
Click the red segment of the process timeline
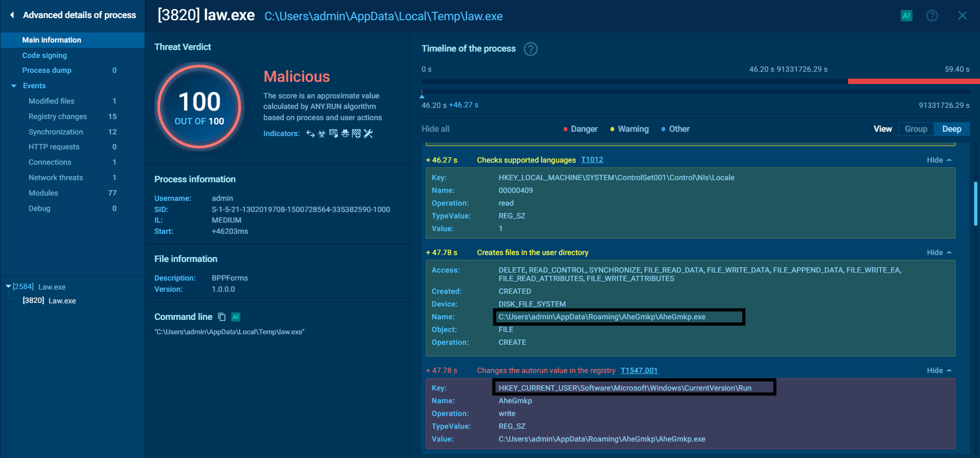click(914, 81)
